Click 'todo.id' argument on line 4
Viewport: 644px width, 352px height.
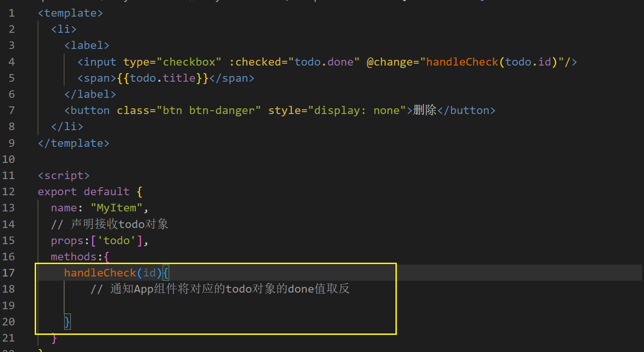click(528, 62)
